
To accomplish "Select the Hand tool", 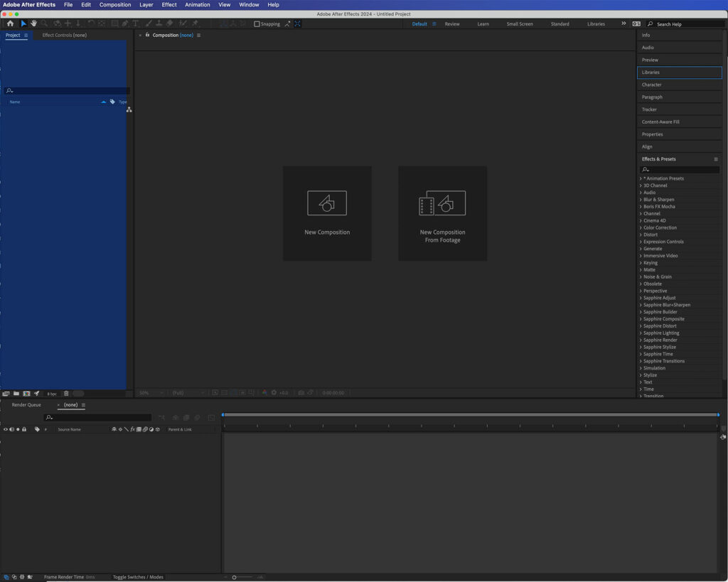I will tap(34, 23).
